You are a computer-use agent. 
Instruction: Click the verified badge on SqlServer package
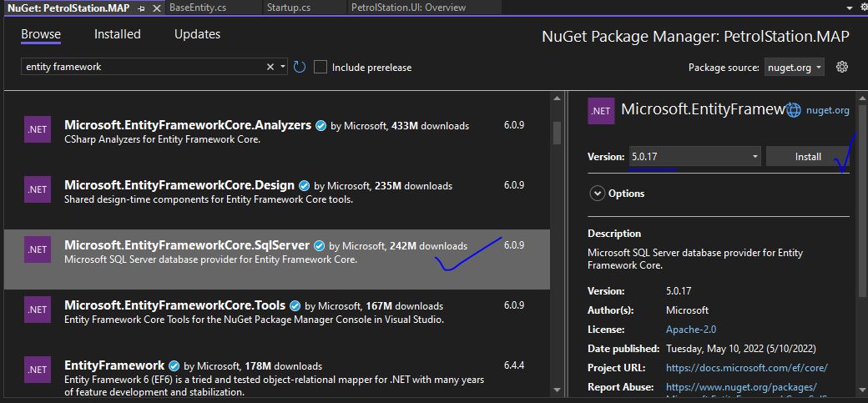(x=319, y=245)
